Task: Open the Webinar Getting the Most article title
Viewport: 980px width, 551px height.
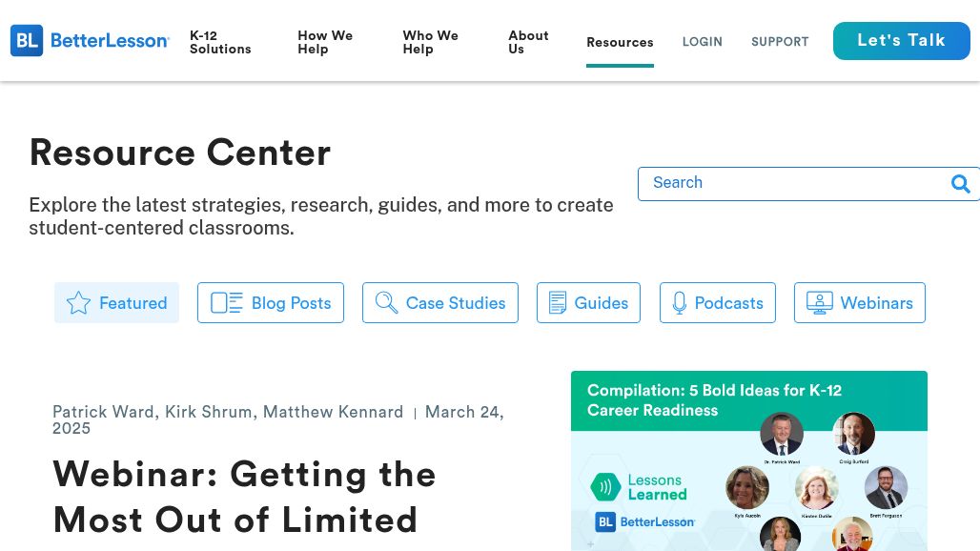Action: click(x=244, y=498)
